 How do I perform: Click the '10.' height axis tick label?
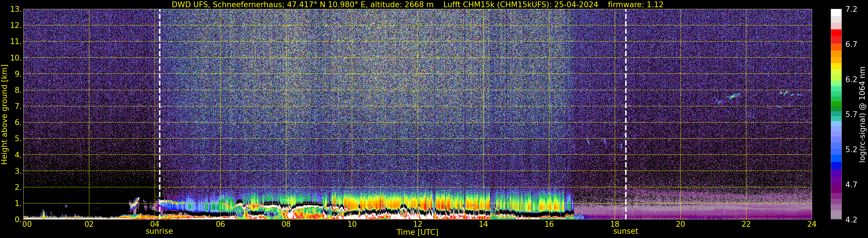pyautogui.click(x=16, y=58)
